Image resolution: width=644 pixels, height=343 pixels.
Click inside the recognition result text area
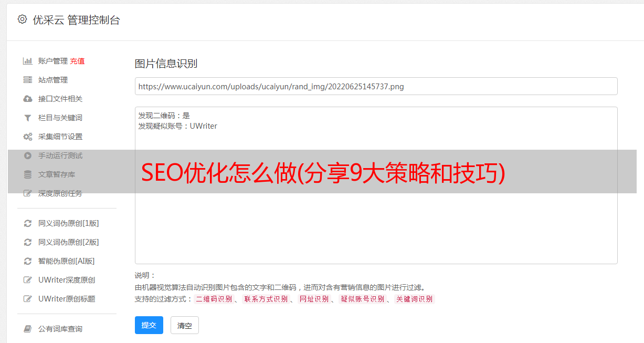(x=376, y=185)
